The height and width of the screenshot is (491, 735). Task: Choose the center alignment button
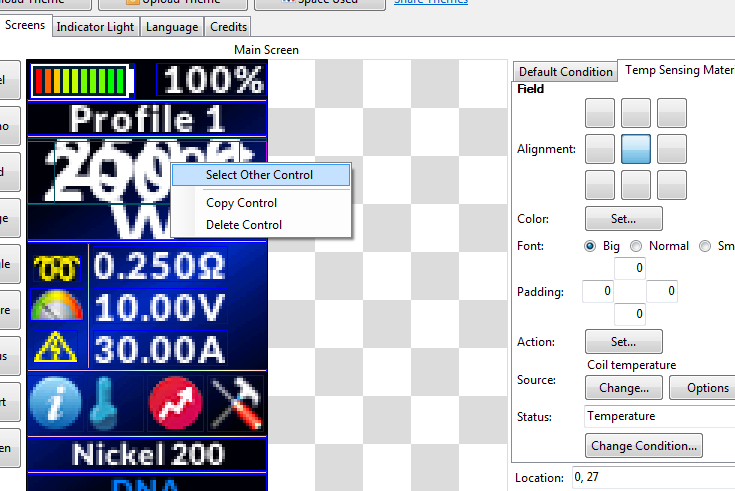point(636,149)
